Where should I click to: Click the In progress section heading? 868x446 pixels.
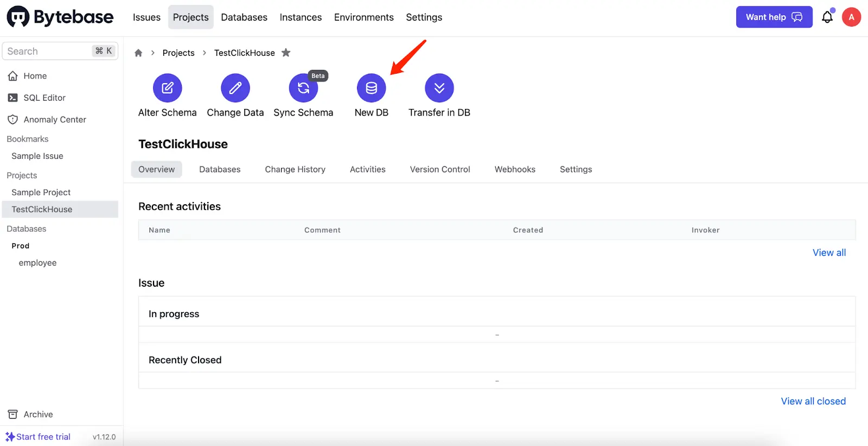coord(174,314)
